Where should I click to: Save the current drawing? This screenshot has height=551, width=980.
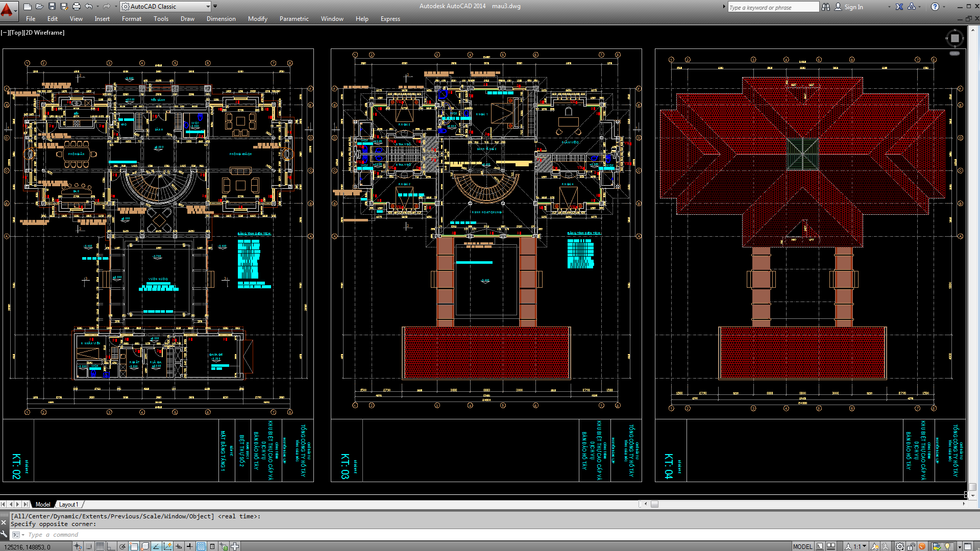tap(51, 6)
